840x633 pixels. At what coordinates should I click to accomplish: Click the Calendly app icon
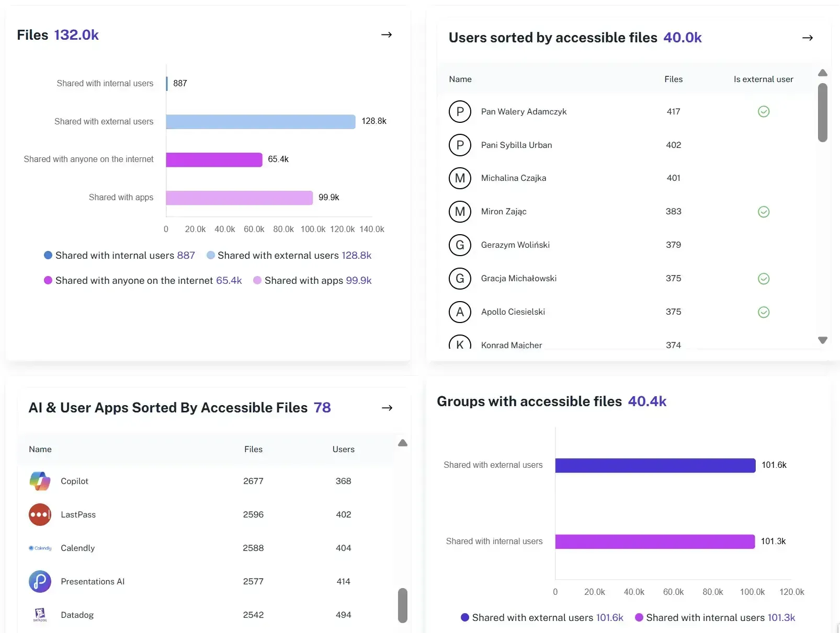(x=39, y=548)
